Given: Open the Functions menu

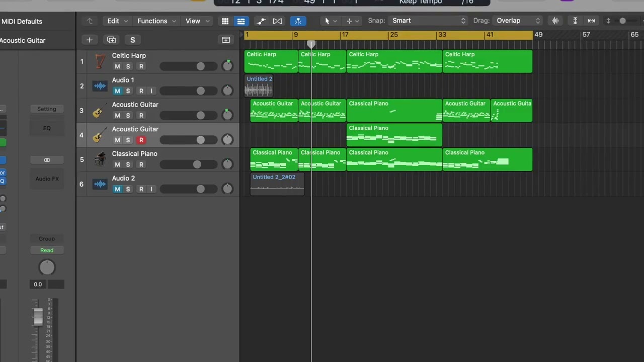Looking at the screenshot, I should 156,21.
